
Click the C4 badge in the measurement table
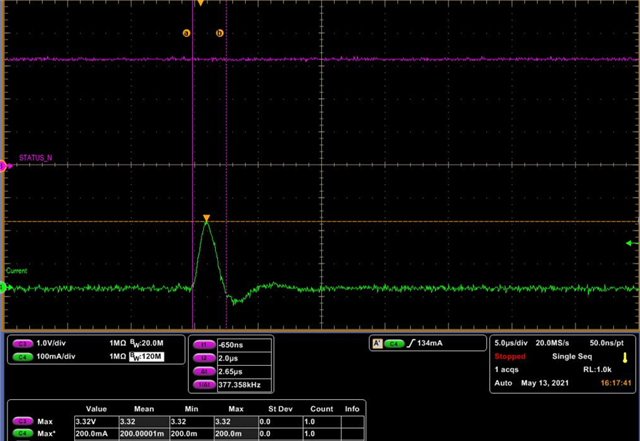pyautogui.click(x=22, y=433)
